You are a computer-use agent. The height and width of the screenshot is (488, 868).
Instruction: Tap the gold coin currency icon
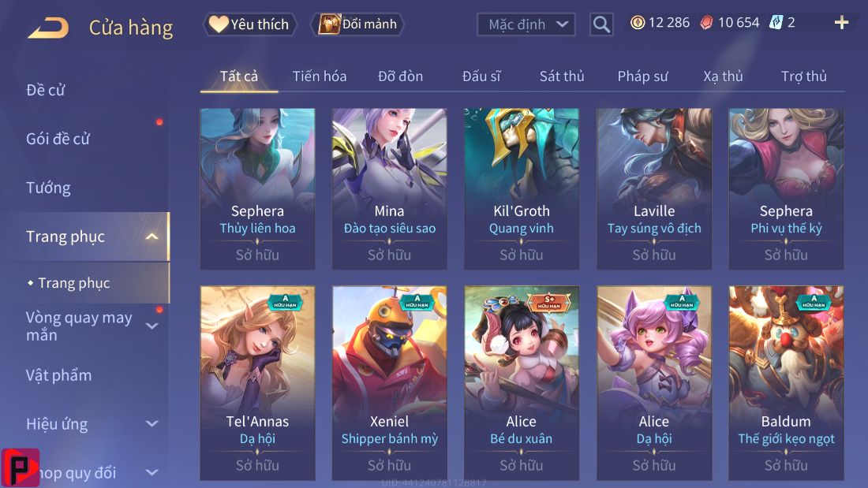click(638, 23)
